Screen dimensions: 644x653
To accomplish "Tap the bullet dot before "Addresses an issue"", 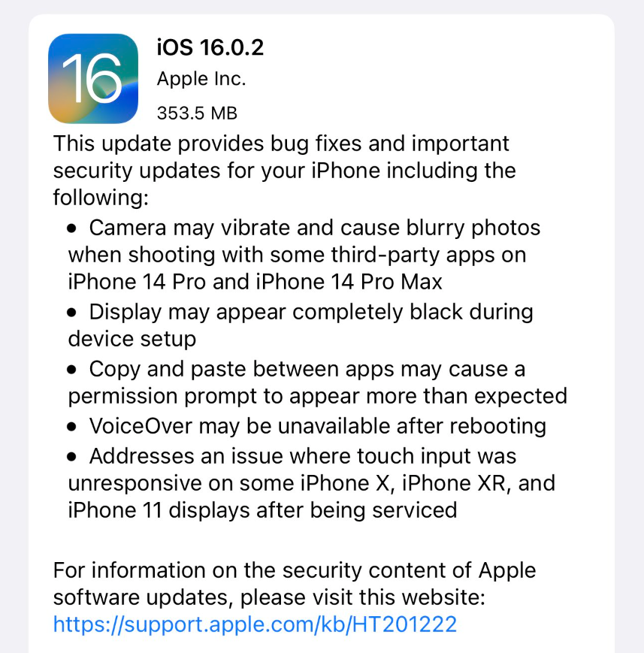I will pos(71,456).
